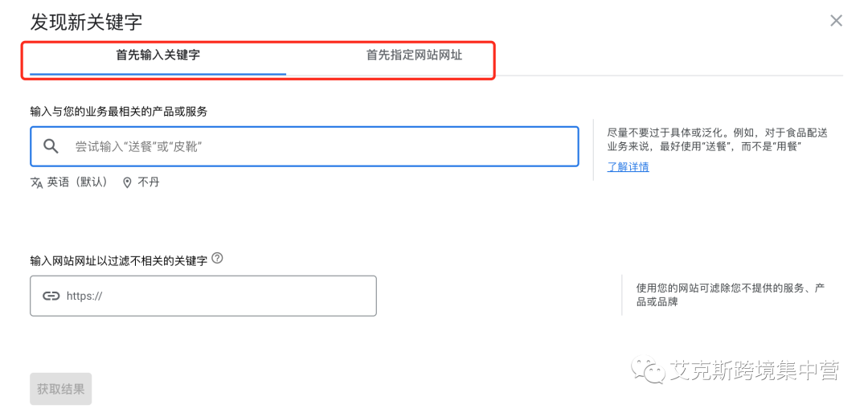Image resolution: width=868 pixels, height=409 pixels.
Task: Click the location pin icon
Action: click(x=127, y=182)
